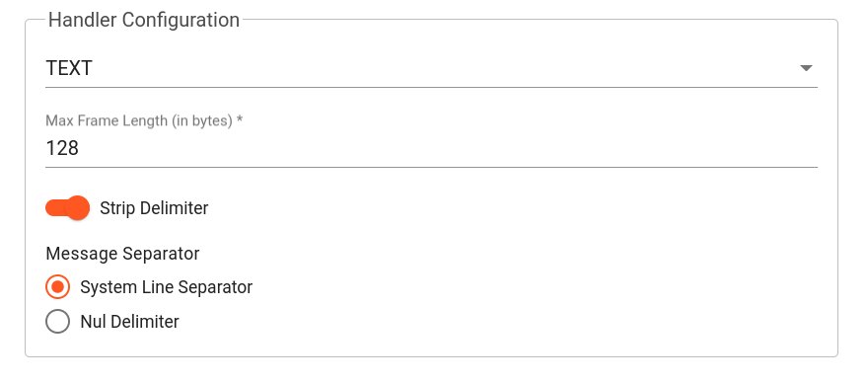Open the TEXT handler type dropdown
This screenshot has width=868, height=383.
click(x=431, y=68)
